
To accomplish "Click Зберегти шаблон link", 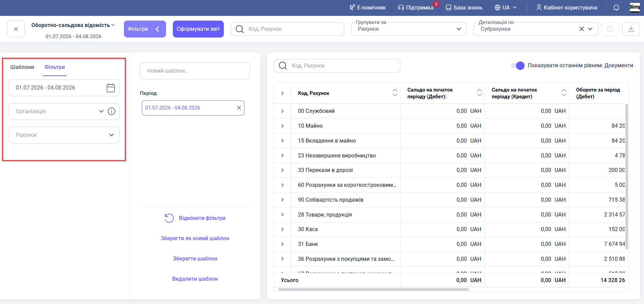I will (x=195, y=259).
